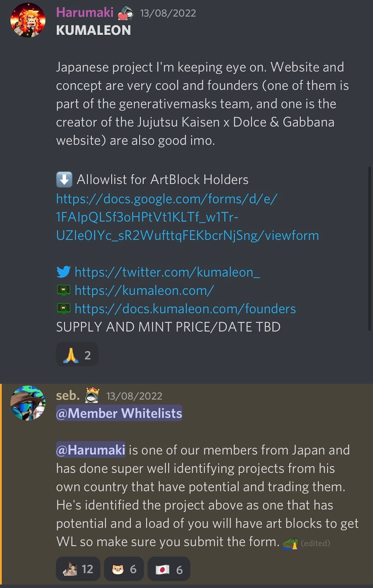The width and height of the screenshot is (373, 588).
Task: Open the twitter.com/kumaleon_ link
Action: (x=167, y=272)
